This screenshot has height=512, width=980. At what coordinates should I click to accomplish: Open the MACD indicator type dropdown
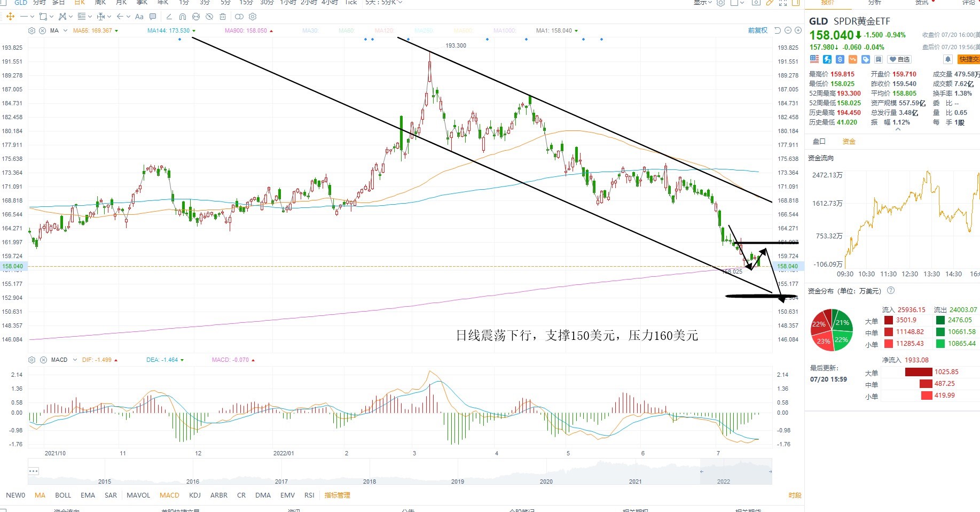coord(75,360)
